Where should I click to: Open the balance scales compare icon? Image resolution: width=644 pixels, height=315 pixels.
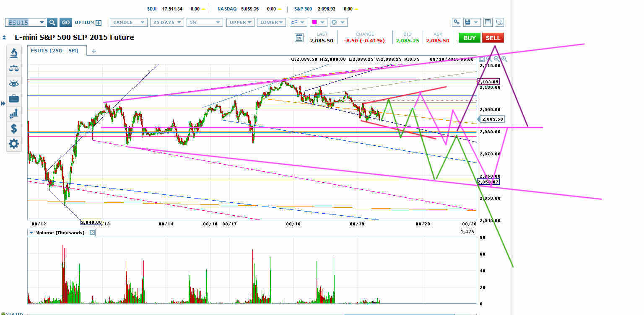(14, 68)
